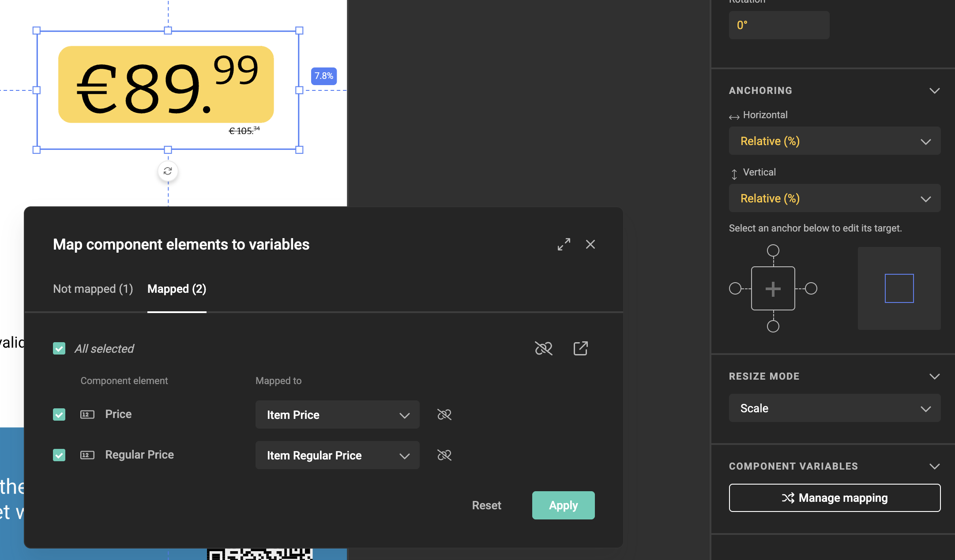Switch to the Not mapped (1) tab
955x560 pixels.
click(93, 289)
